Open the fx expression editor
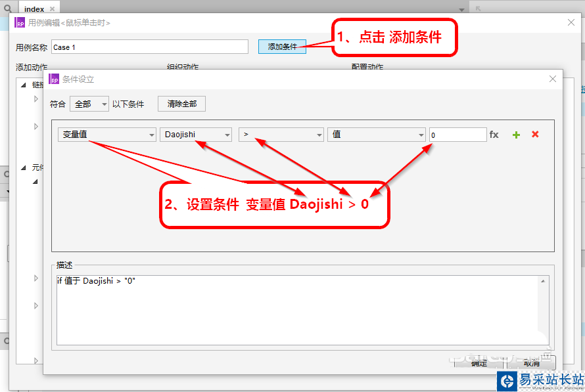 [x=494, y=135]
